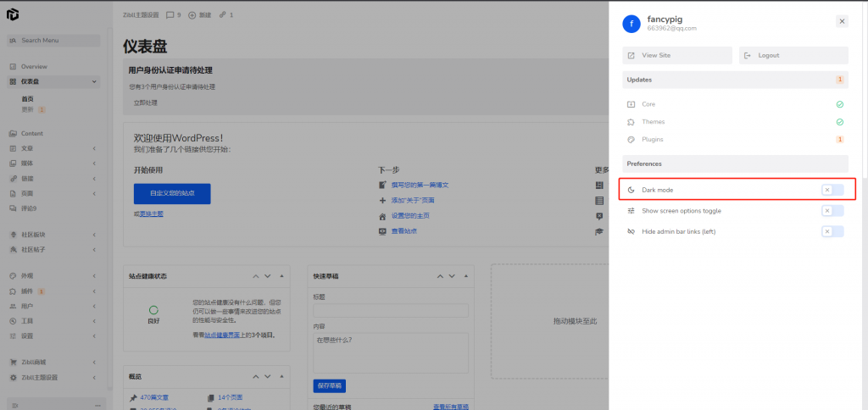The height and width of the screenshot is (410, 868).
Task: Collapse the 仪表盘 sidebar menu chevron
Action: [x=94, y=82]
